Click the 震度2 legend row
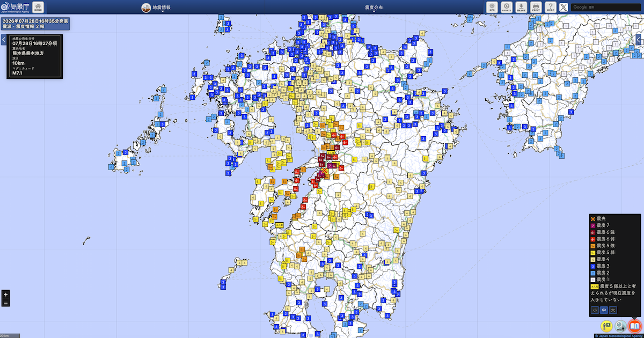 pyautogui.click(x=600, y=273)
